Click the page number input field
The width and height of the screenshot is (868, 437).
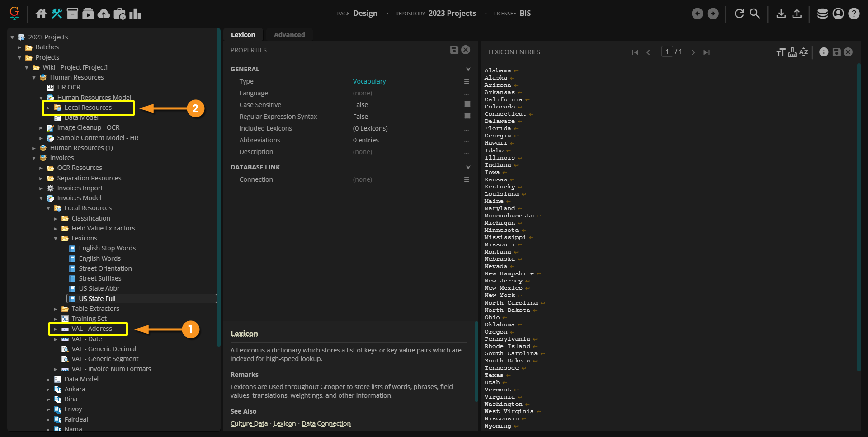pos(667,52)
